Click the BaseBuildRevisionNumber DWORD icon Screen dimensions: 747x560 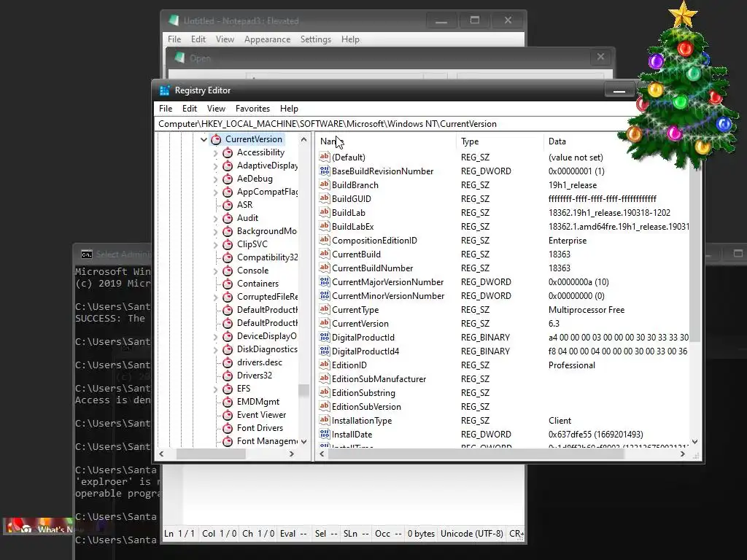pos(325,171)
